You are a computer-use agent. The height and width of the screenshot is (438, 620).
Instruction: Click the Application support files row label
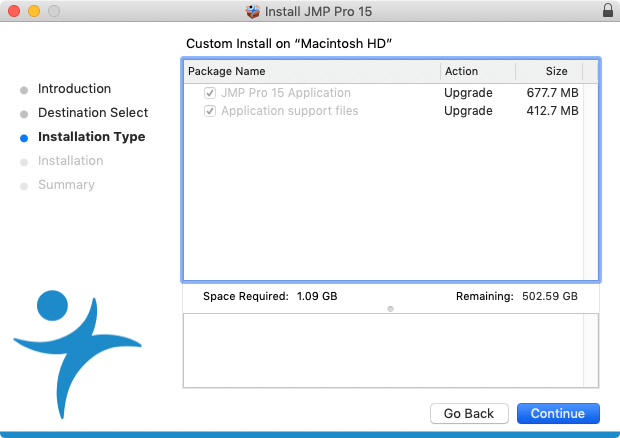290,111
